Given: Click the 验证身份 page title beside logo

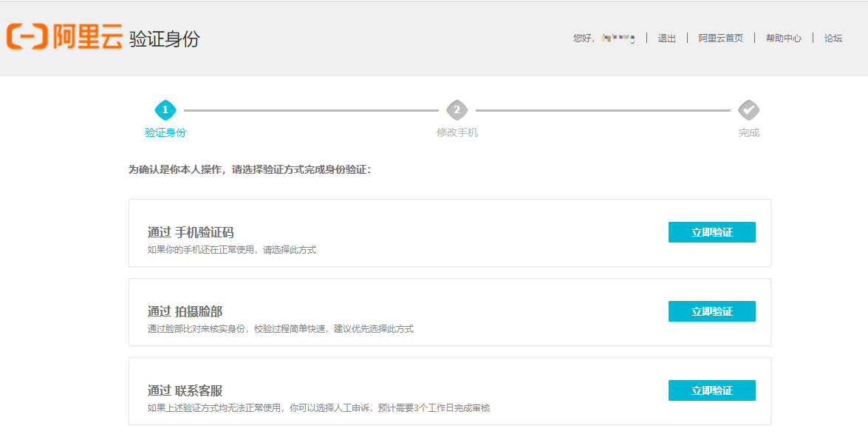Looking at the screenshot, I should 164,39.
